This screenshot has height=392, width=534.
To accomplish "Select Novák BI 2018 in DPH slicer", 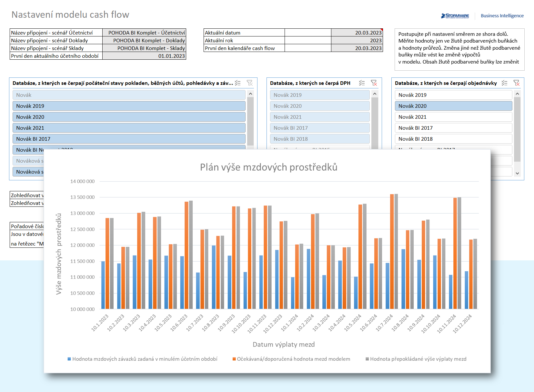I will click(320, 139).
